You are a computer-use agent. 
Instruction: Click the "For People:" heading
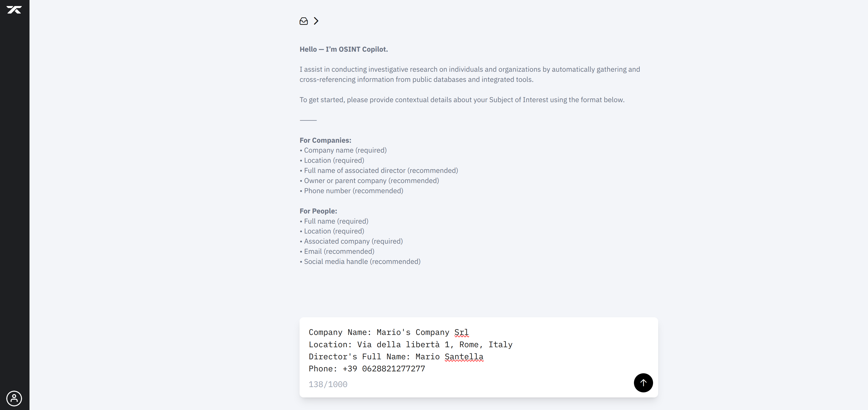click(x=318, y=211)
